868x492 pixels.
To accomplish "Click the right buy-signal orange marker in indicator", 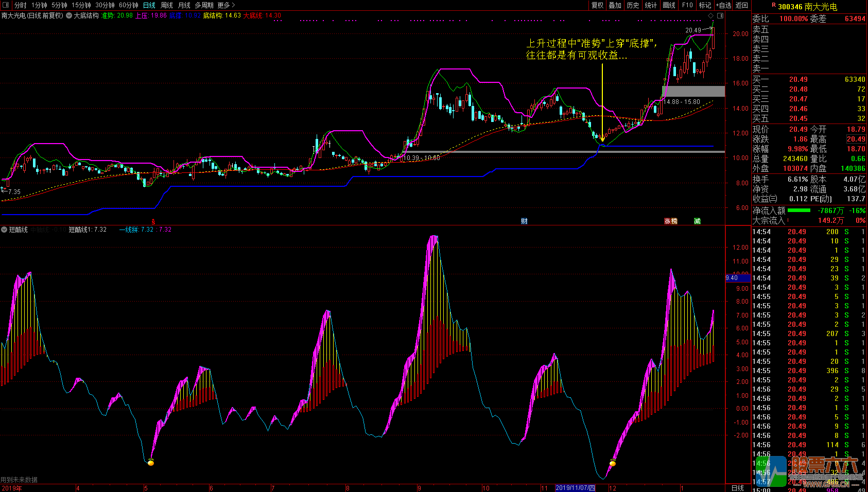I will tap(613, 463).
